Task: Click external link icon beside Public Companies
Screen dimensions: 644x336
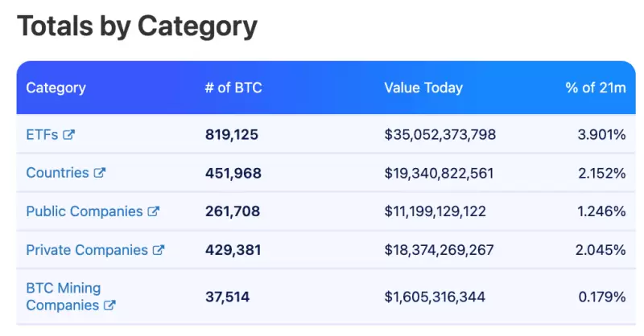Action: point(154,211)
